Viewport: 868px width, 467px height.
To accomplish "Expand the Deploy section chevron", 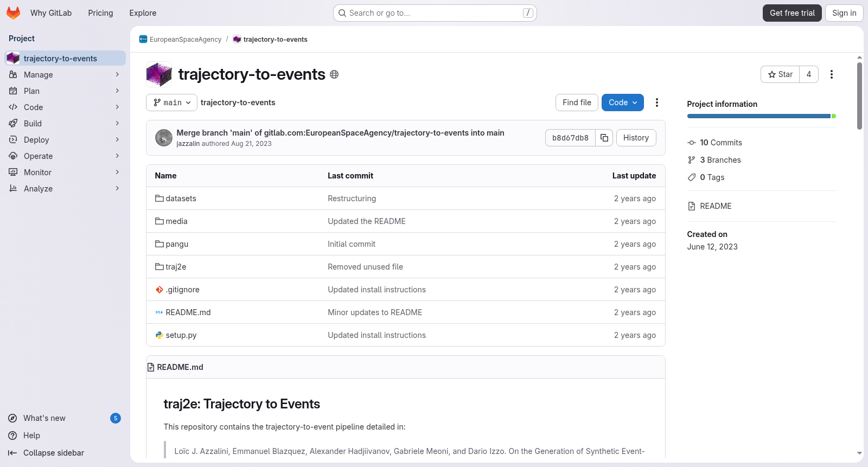I will [117, 140].
